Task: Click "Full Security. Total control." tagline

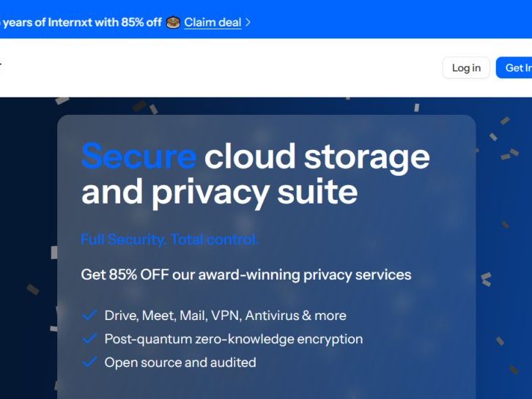Action: [170, 239]
